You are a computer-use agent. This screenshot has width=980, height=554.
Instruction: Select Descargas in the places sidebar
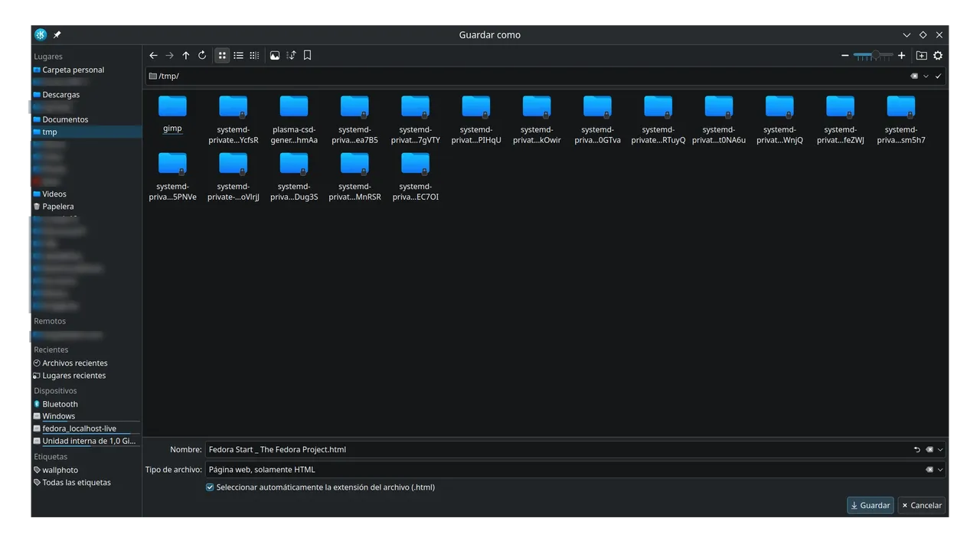[x=60, y=95]
